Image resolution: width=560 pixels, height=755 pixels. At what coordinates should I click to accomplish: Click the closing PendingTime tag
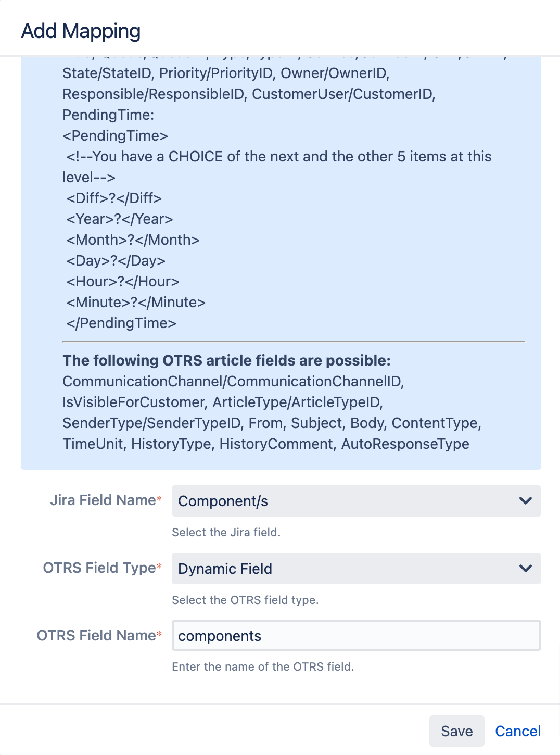[121, 323]
